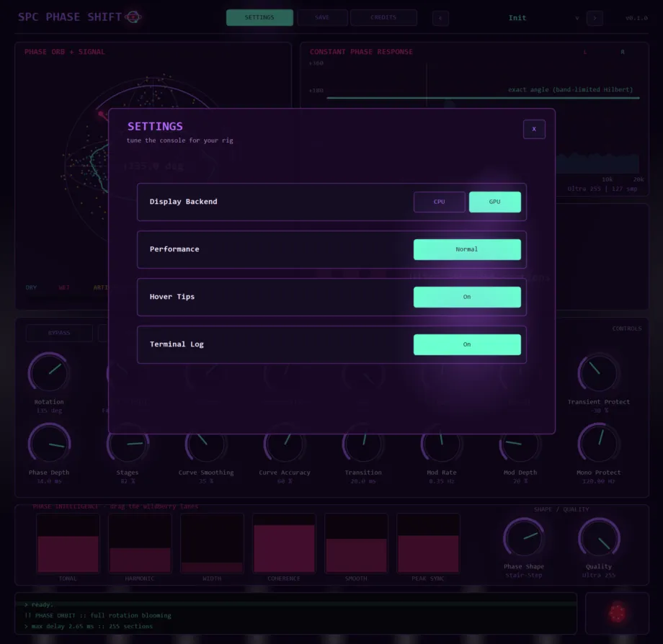The image size is (663, 644).
Task: Open the CREDITS tab
Action: [x=383, y=17]
